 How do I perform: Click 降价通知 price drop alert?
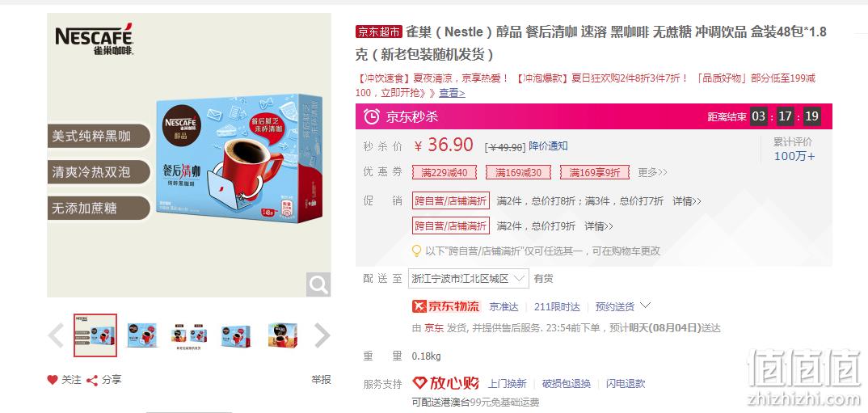point(548,146)
